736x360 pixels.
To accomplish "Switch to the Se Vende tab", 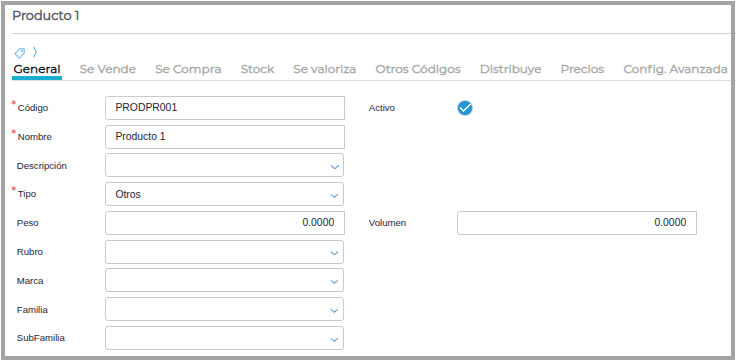I will (x=107, y=69).
